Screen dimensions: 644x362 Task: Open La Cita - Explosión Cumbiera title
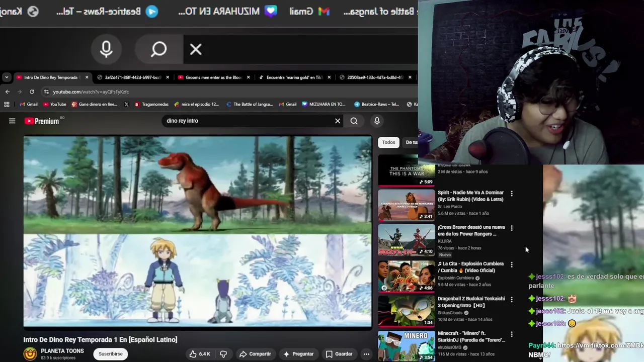(470, 267)
